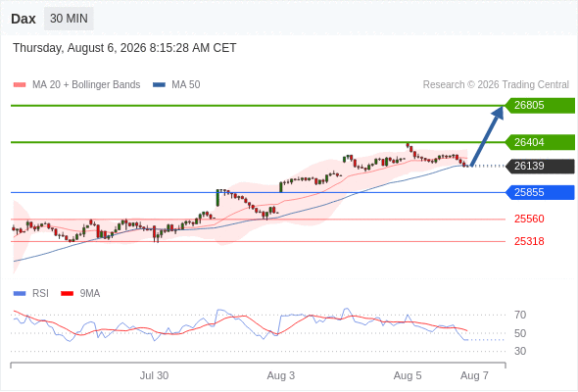Click the 25855 blue pivot tag

coord(540,192)
